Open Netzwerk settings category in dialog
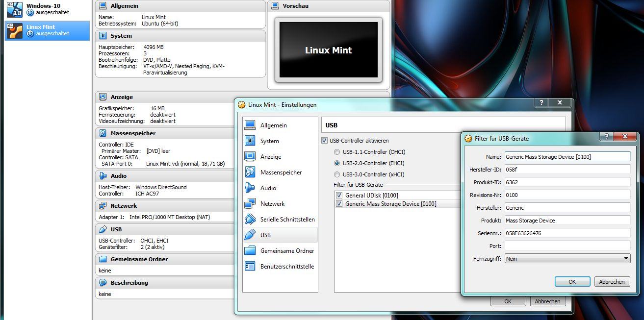The image size is (644, 320). pos(281,204)
